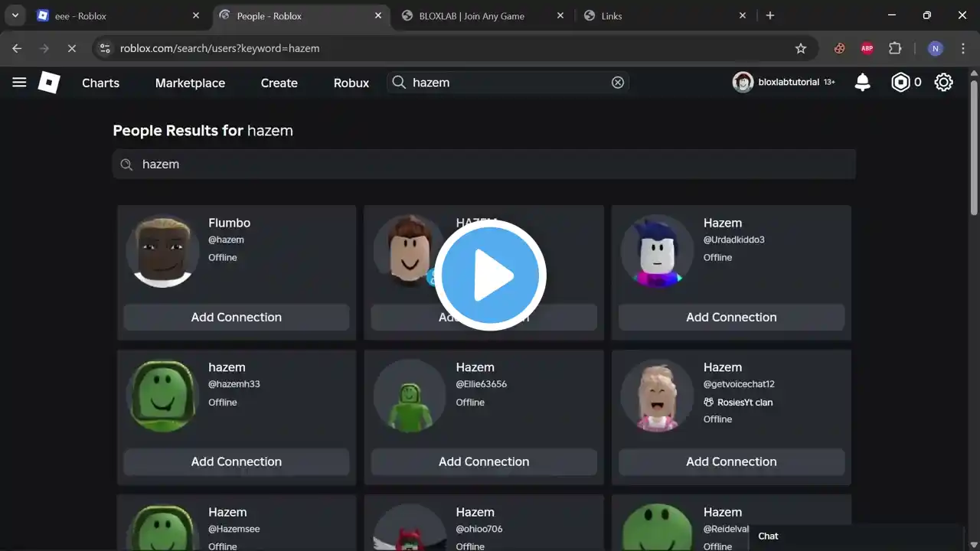Open the Chat panel

pos(769,536)
